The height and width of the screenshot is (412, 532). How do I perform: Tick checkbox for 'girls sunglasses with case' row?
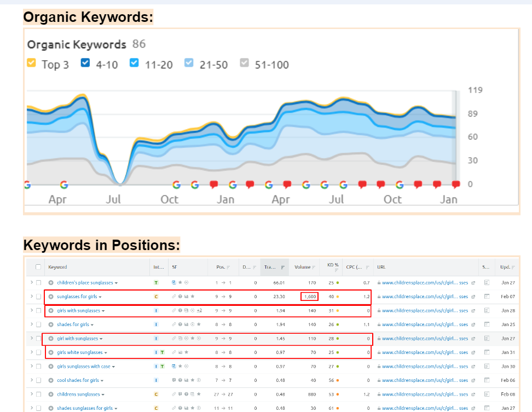click(x=39, y=366)
